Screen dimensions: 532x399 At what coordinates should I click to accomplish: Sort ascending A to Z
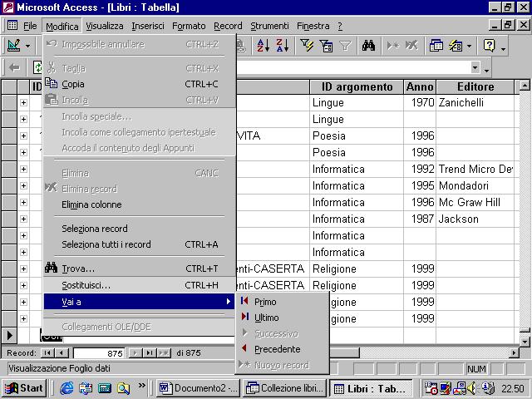(264, 46)
